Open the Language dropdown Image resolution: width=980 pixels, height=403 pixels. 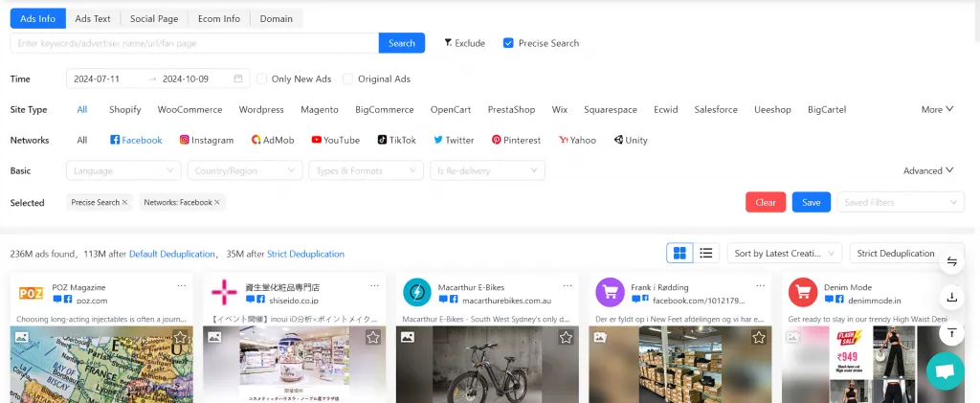pyautogui.click(x=123, y=170)
